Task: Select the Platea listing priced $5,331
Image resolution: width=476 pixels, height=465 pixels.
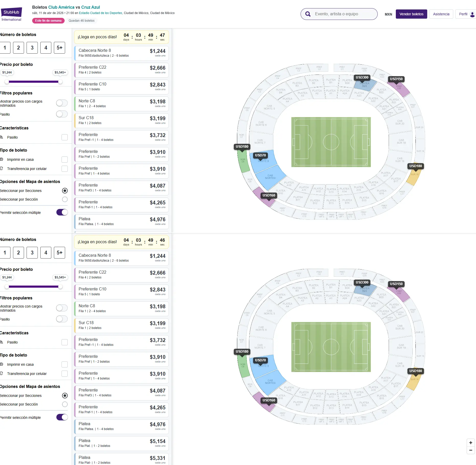Action: (122, 460)
